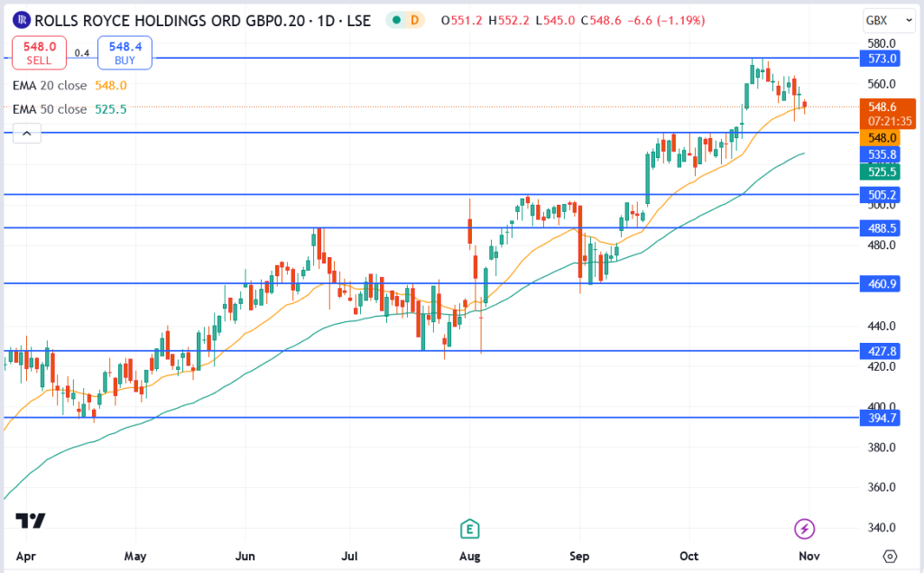The height and width of the screenshot is (573, 924).
Task: Click EMA 50 value 525.5 in the legend
Action: pos(111,109)
